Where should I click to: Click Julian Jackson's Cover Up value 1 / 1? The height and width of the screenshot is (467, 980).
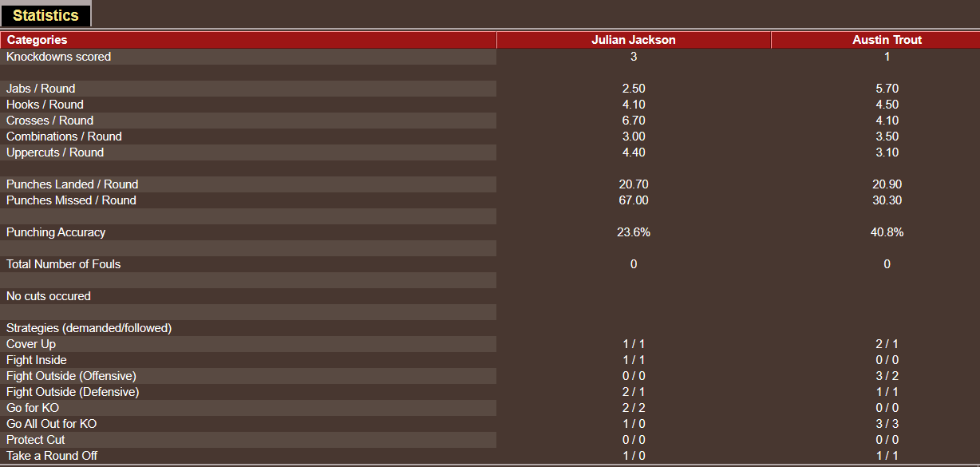point(634,344)
